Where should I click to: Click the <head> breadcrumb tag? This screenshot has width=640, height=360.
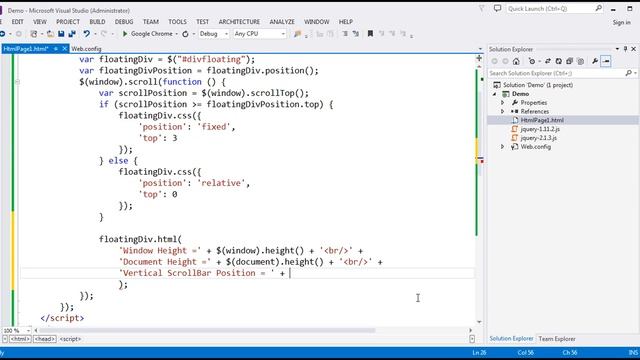point(44,339)
